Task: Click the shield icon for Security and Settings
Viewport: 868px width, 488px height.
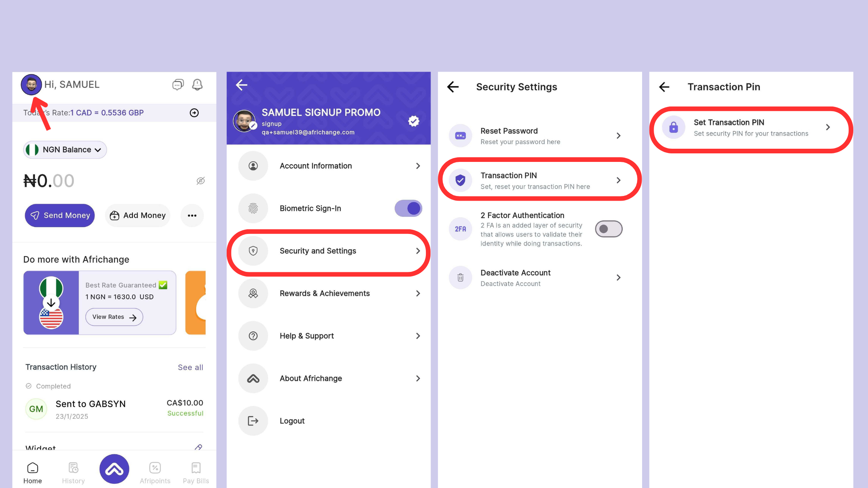Action: point(253,251)
